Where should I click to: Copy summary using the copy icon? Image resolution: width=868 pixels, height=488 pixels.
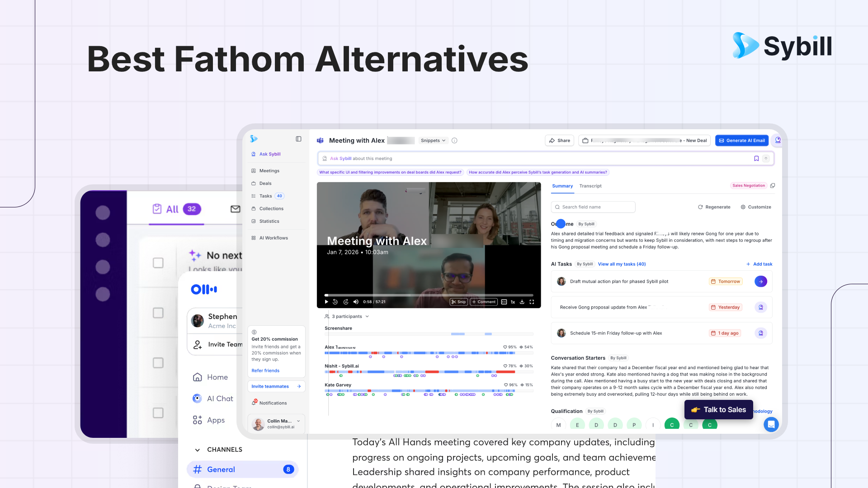click(x=773, y=186)
